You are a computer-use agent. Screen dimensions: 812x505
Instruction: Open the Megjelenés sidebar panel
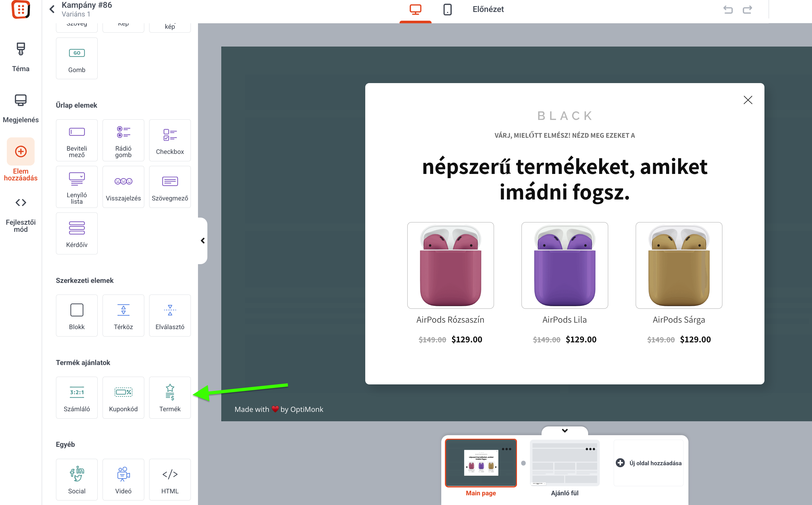21,109
